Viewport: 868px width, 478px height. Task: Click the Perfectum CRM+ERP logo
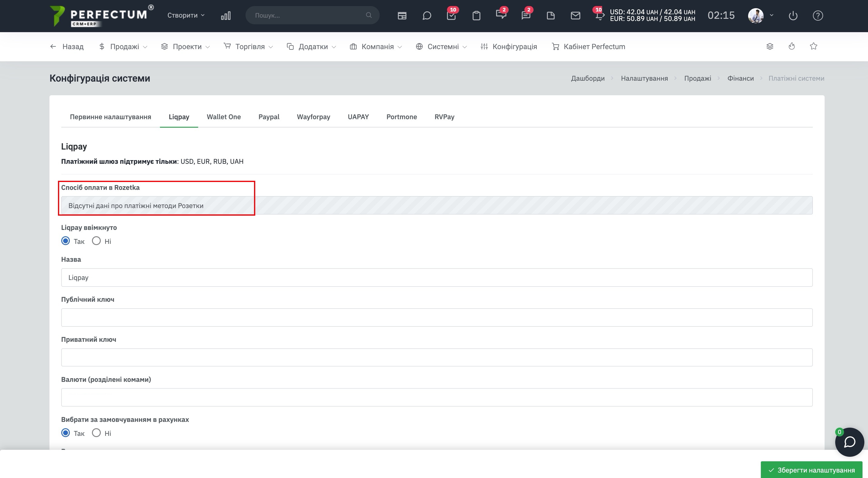point(101,15)
